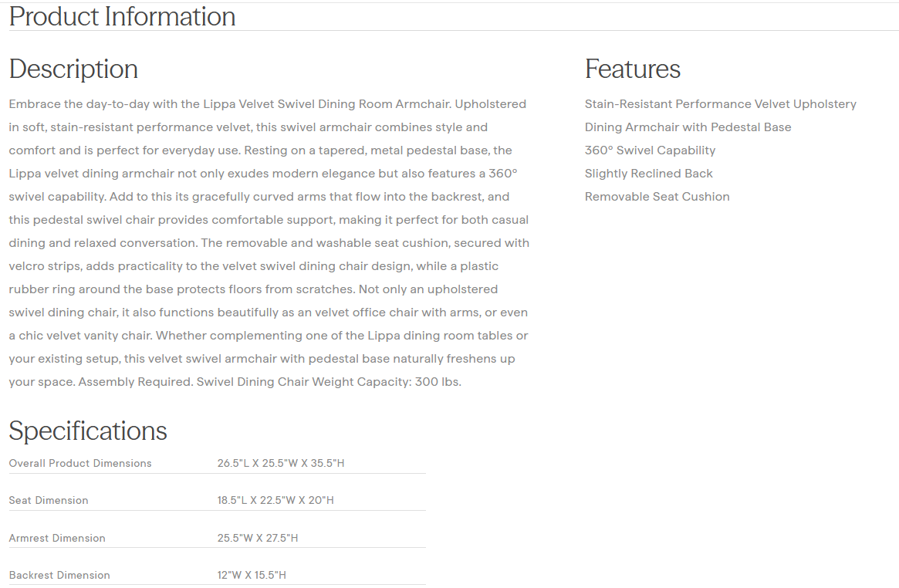
Task: Select the 26.5"L X 25.5"W X 35.5"H value
Action: tap(281, 464)
